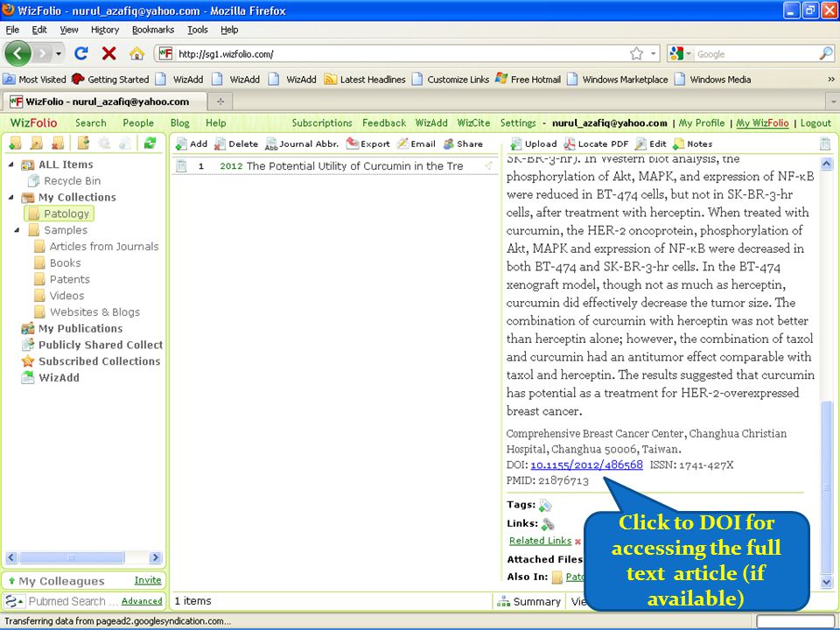Go to Subscriptions page

click(x=322, y=122)
